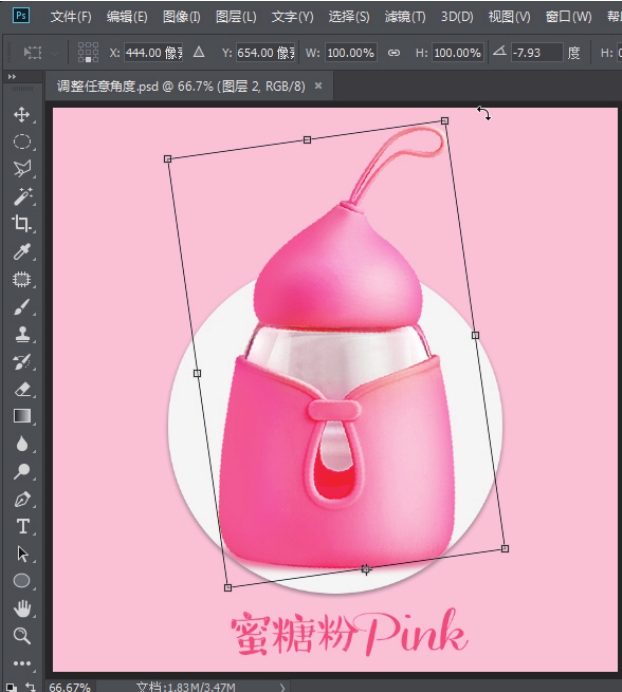Click the Zoom magnifier tool
The width and height of the screenshot is (622, 692).
(21, 636)
